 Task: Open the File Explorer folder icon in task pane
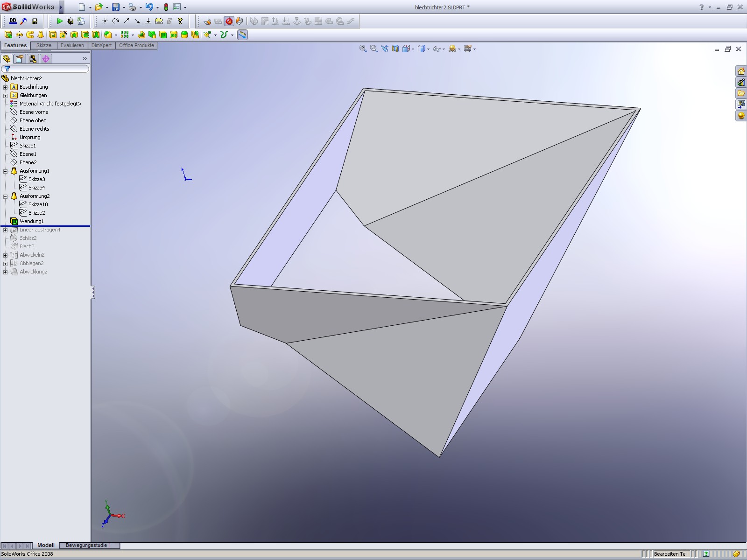pyautogui.click(x=741, y=93)
